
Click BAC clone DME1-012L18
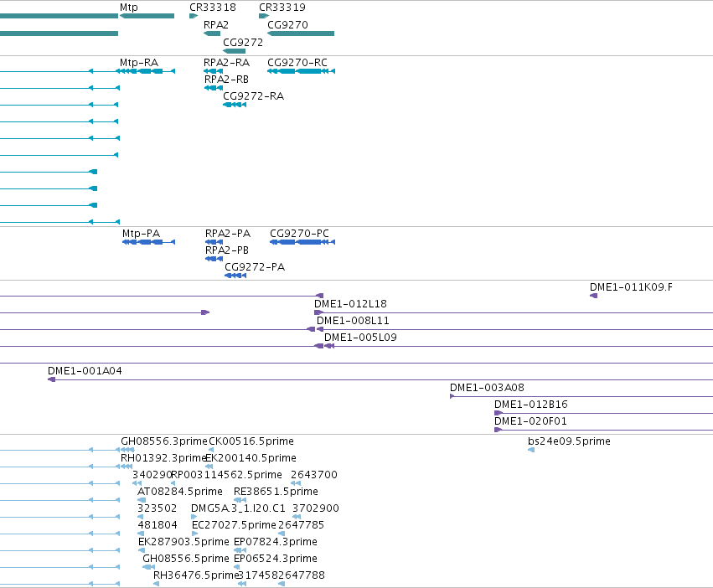514,312
